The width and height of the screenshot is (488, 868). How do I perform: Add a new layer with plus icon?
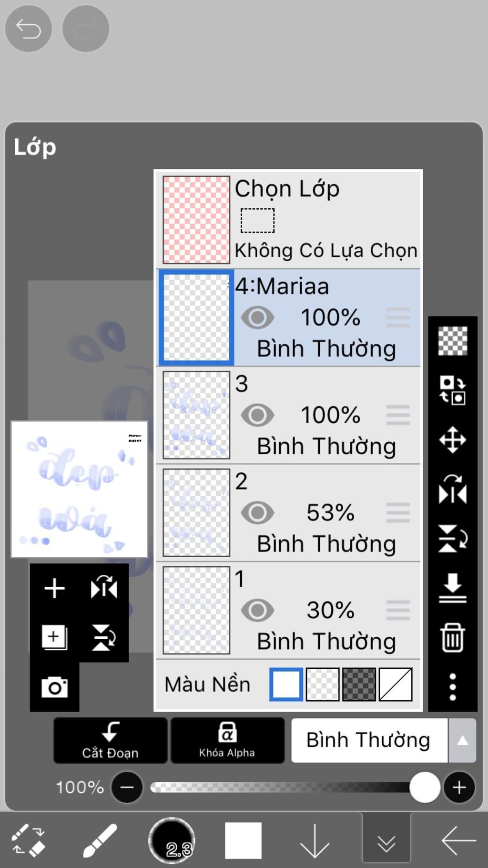(x=55, y=588)
